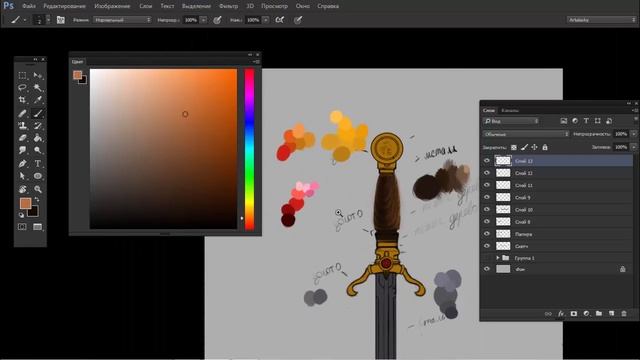The image size is (640, 360).
Task: Select the Ellipse shape tool
Action: coord(38,176)
